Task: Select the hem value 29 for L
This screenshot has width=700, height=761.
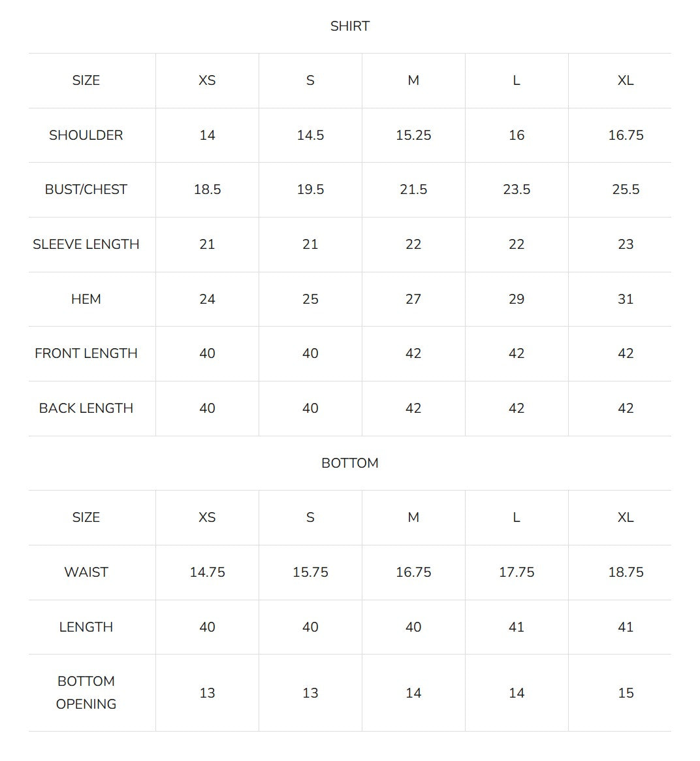Action: 516,299
